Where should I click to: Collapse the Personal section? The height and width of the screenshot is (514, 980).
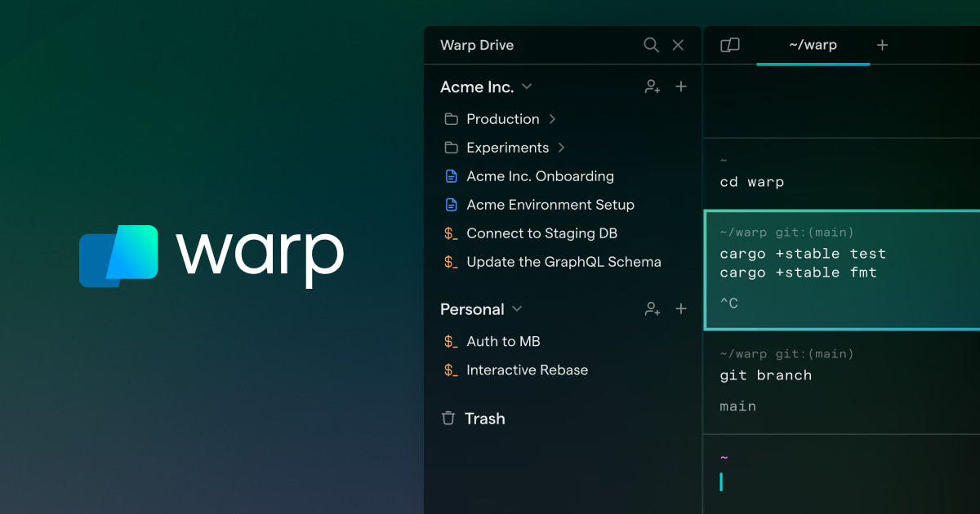coord(516,309)
